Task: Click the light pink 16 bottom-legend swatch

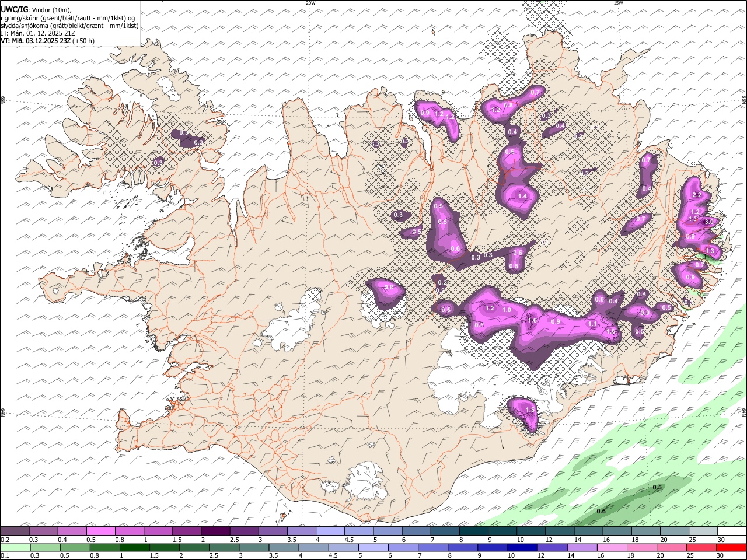Action: point(612,548)
